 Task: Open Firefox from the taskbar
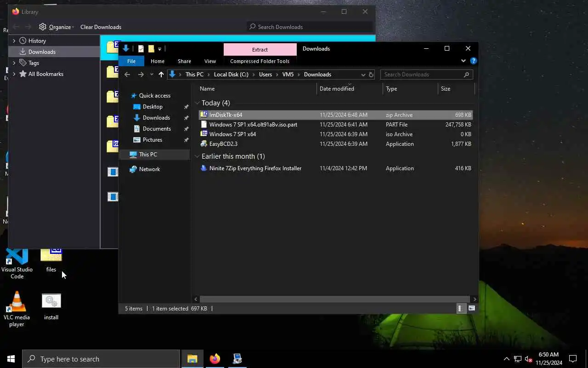point(215,359)
